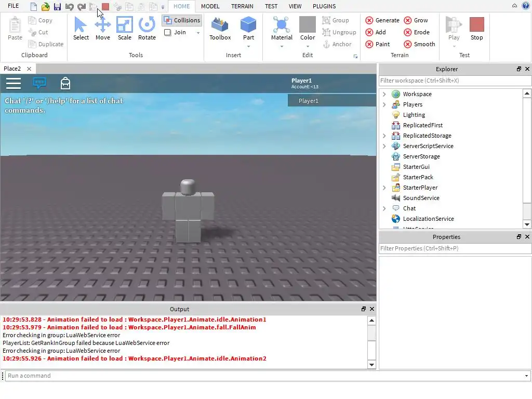Click the Duplicate button
This screenshot has height=399, width=532.
46,44
